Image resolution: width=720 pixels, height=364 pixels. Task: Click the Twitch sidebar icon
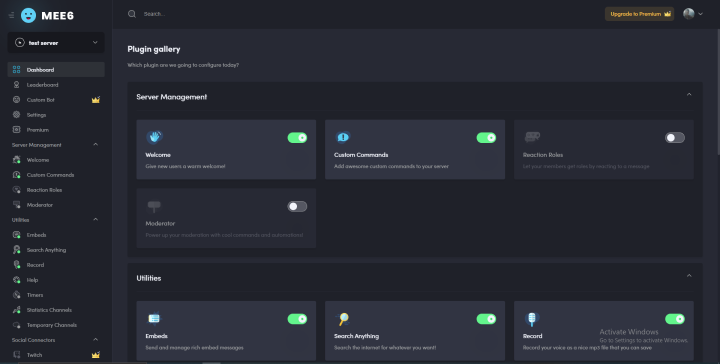(x=17, y=355)
